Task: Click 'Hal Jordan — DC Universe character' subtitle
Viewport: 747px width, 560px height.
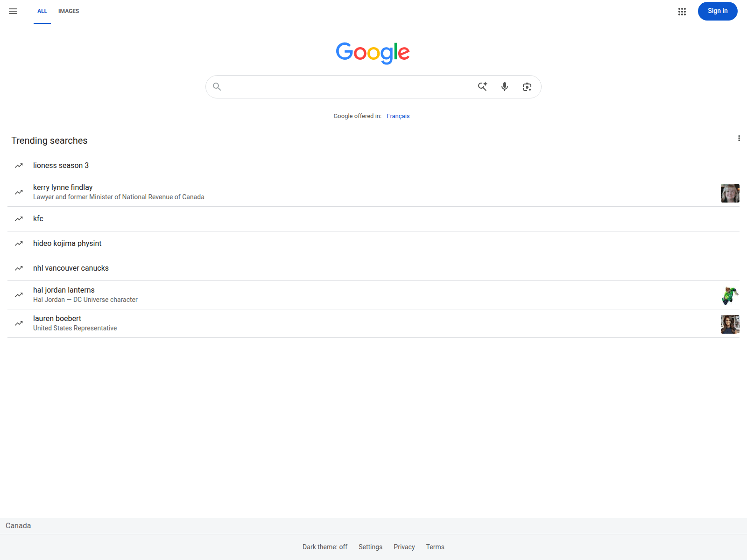Action: click(85, 300)
